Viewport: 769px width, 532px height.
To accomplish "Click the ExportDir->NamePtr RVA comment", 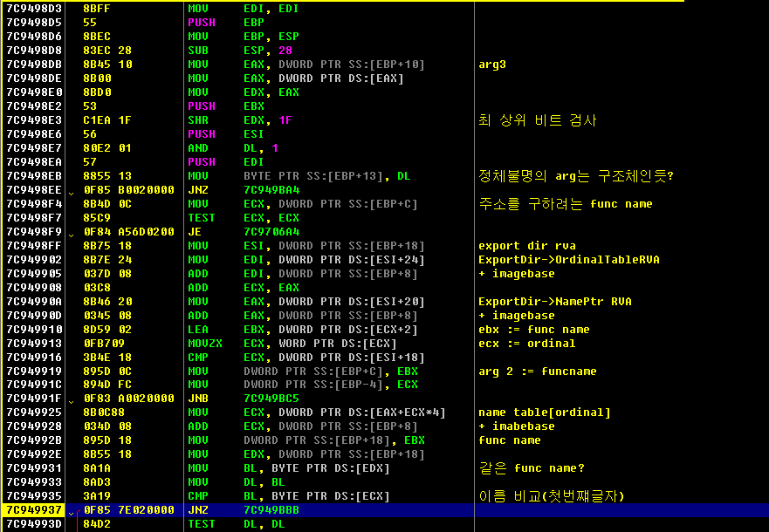I will pos(554,301).
